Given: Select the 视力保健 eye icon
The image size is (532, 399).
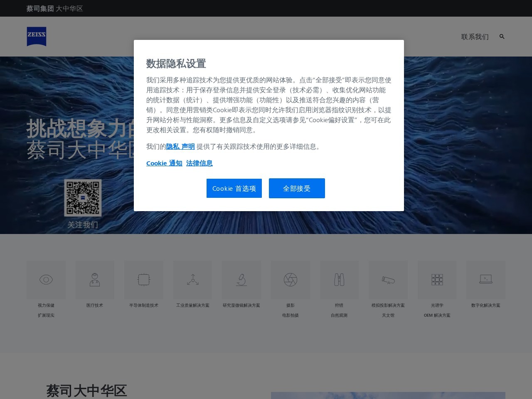Looking at the screenshot, I should pyautogui.click(x=46, y=280).
